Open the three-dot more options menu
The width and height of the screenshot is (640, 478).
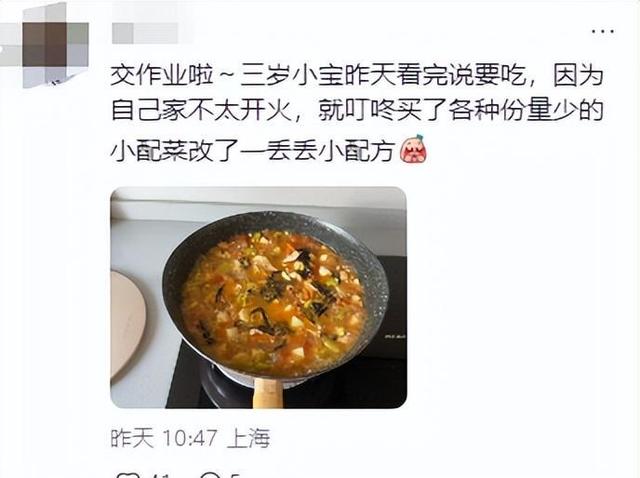[x=603, y=31]
